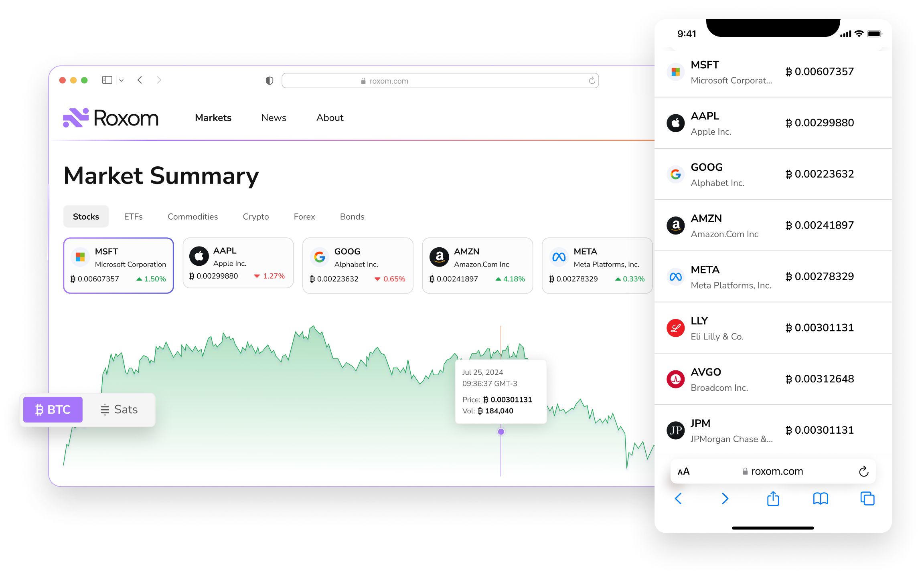Viewport: 924px width, 578px height.
Task: Open the ETFs market category
Action: [x=133, y=216]
